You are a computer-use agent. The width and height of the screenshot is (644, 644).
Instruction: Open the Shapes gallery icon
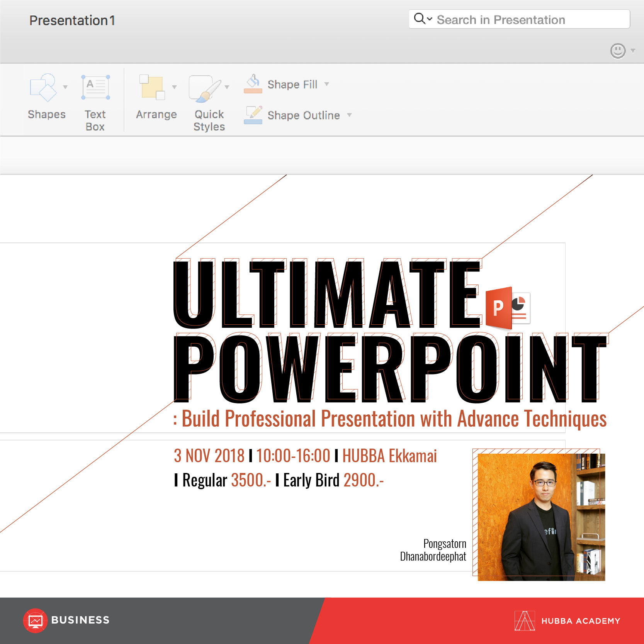coord(43,87)
